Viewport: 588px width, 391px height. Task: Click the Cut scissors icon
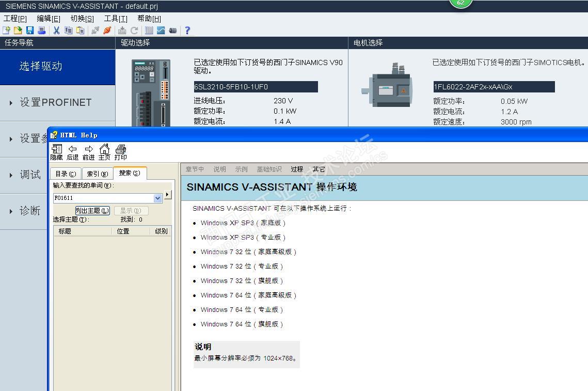pyautogui.click(x=57, y=30)
